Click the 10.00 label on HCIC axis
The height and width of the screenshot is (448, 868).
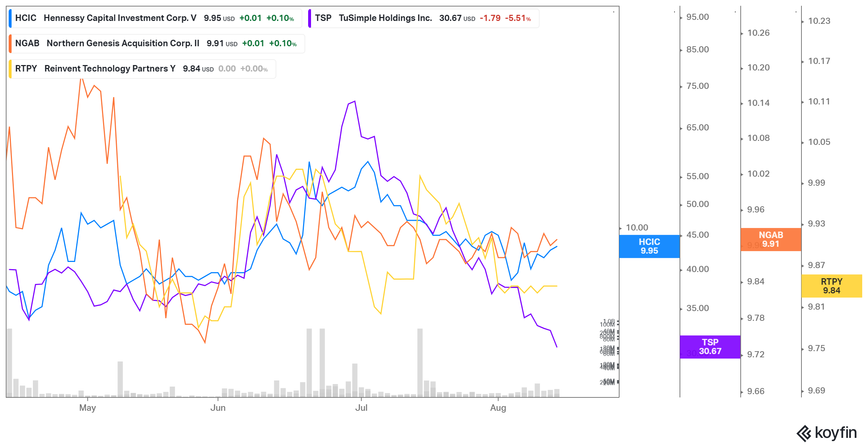pyautogui.click(x=637, y=228)
